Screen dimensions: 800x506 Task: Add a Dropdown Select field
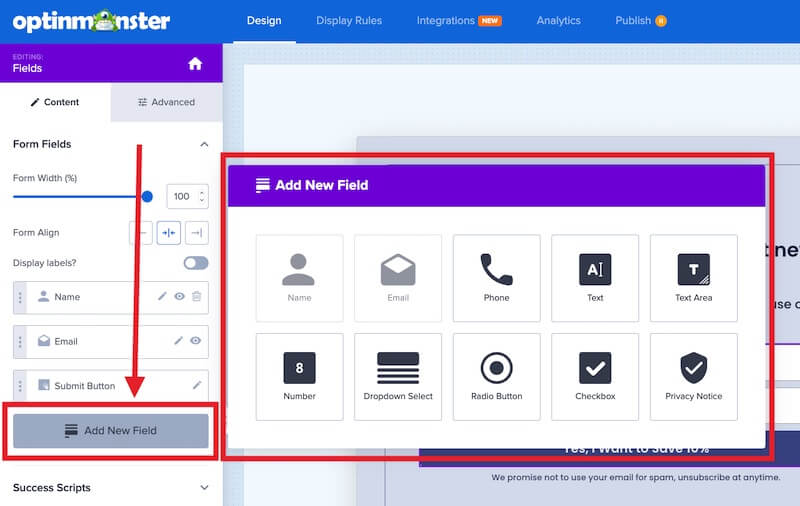tap(398, 377)
